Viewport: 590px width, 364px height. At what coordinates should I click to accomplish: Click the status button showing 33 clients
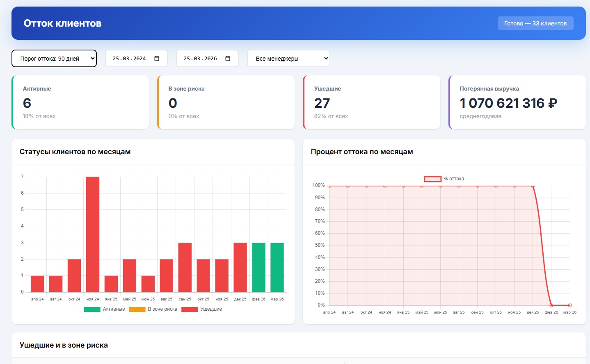[x=535, y=23]
